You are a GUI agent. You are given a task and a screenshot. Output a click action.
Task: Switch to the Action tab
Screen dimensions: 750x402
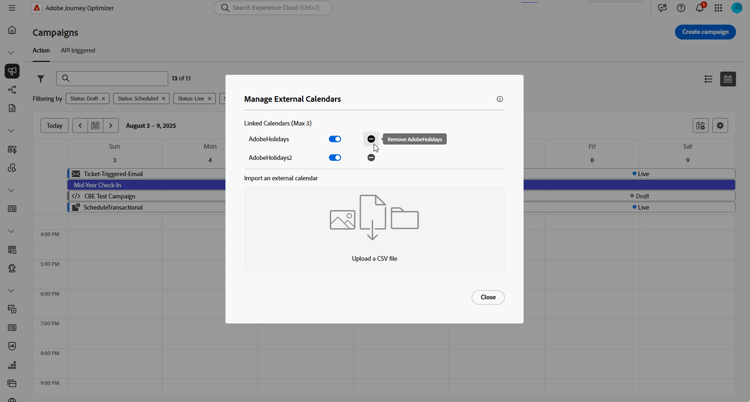pos(41,50)
